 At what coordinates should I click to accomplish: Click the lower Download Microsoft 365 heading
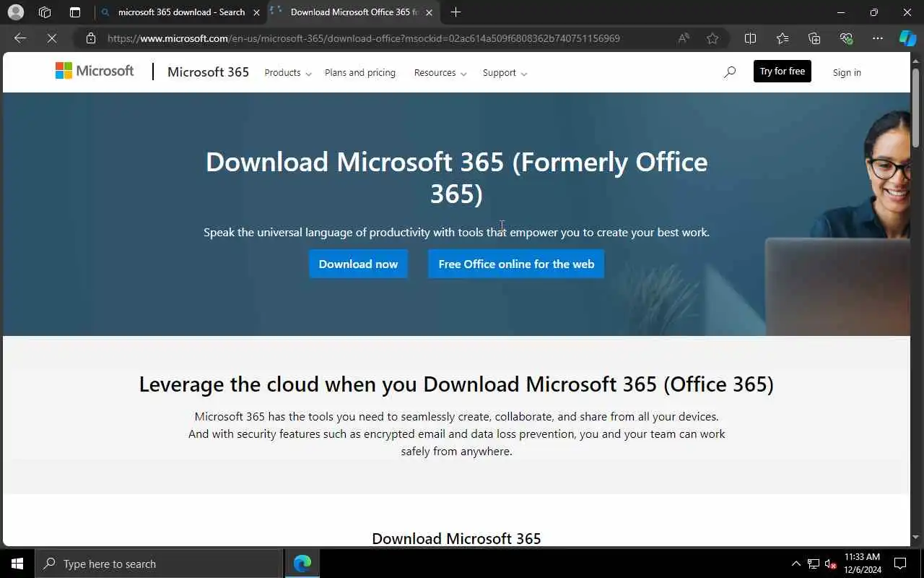pyautogui.click(x=456, y=538)
